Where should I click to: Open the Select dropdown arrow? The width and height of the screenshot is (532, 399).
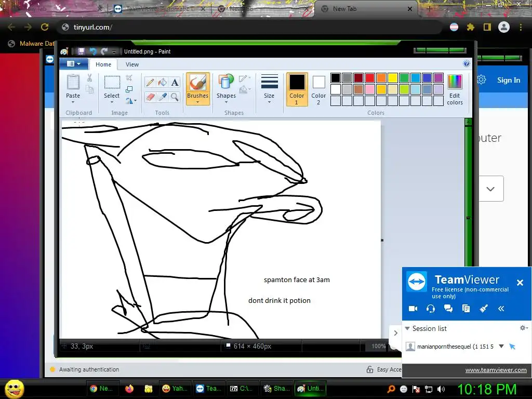click(x=112, y=102)
